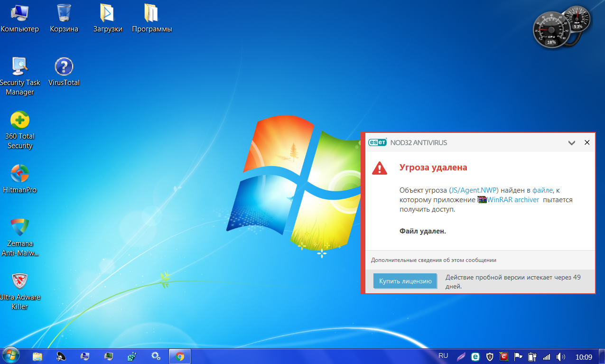Open File Explorer from the taskbar
The height and width of the screenshot is (364, 605).
coord(38,356)
